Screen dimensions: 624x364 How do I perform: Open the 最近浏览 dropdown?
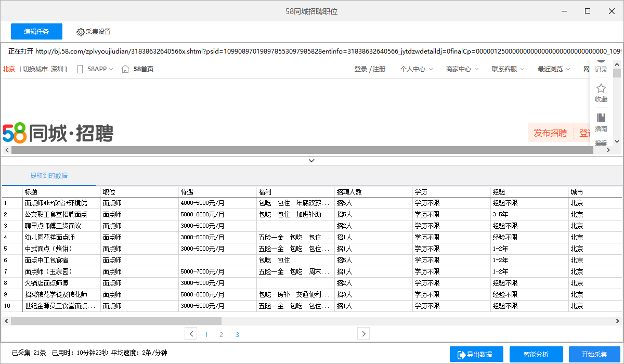[554, 69]
